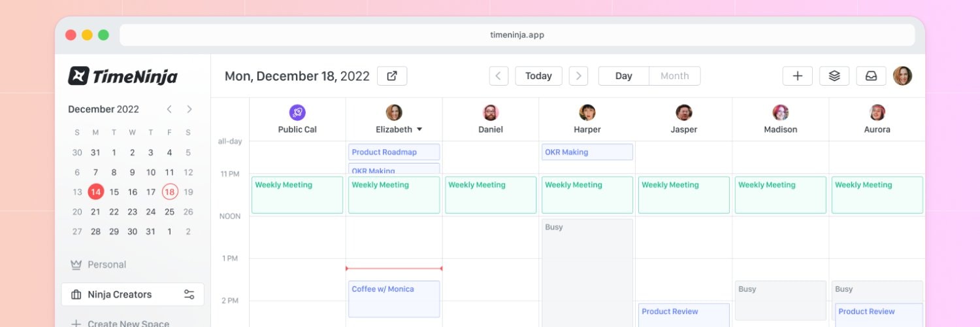Viewport: 980px width, 327px height.
Task: Open Jasper's Product Review event
Action: click(684, 315)
